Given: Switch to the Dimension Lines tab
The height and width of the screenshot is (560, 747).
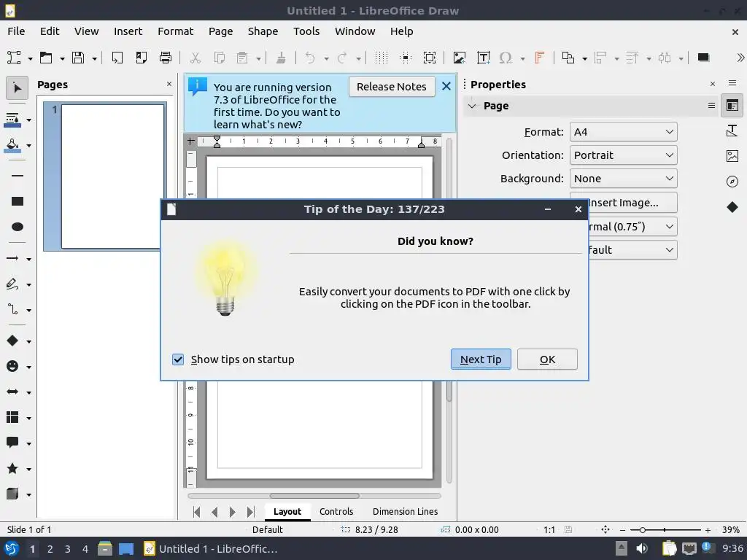Looking at the screenshot, I should click(405, 511).
